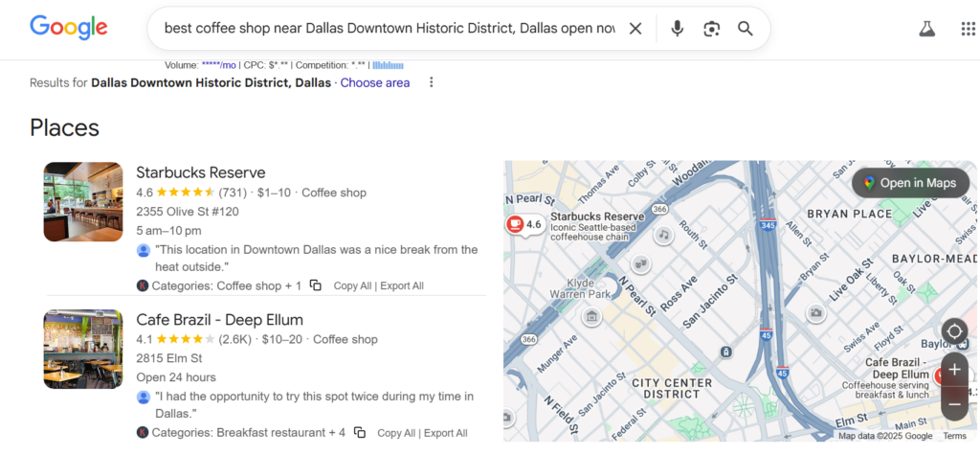Open the Google apps grid icon
This screenshot has width=980, height=455.
coord(968,29)
